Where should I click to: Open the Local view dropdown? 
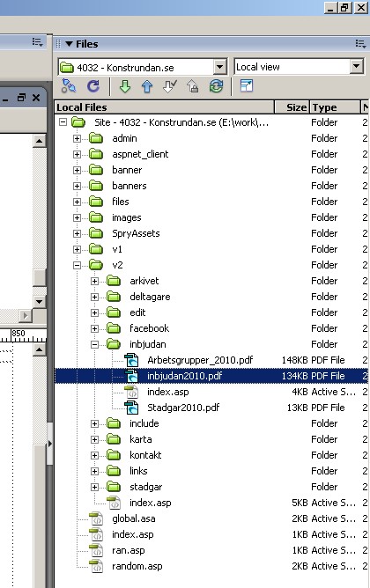tap(356, 67)
